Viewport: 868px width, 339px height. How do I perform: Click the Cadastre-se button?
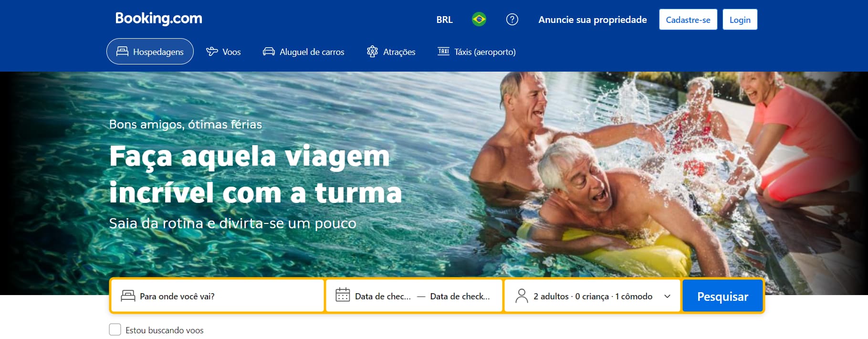coord(688,20)
